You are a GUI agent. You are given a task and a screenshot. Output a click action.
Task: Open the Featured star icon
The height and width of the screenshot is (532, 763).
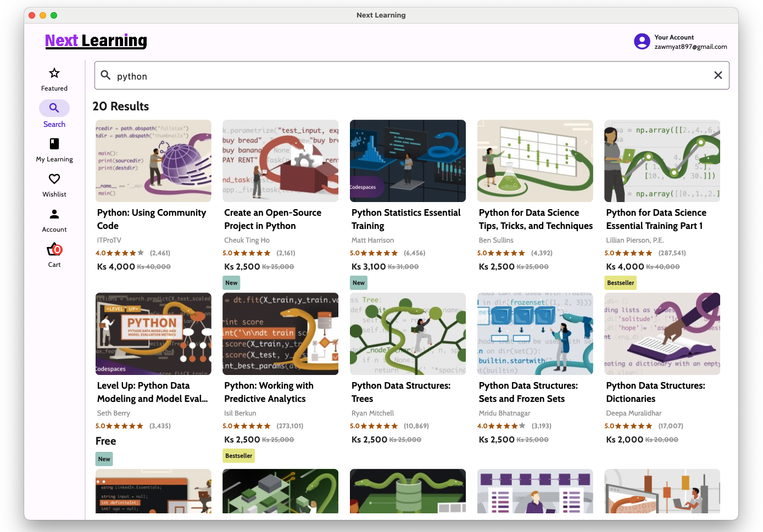(x=54, y=73)
